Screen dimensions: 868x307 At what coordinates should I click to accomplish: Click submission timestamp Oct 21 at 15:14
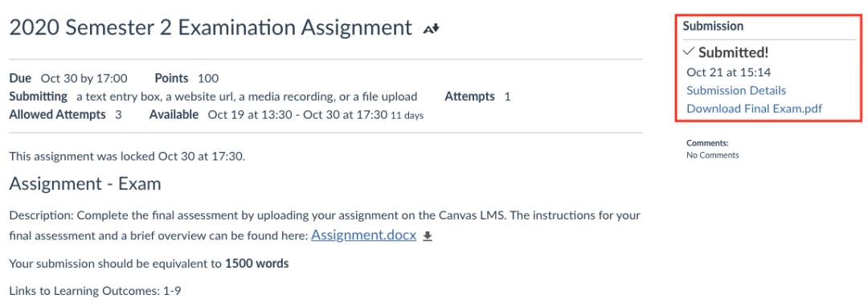(729, 72)
